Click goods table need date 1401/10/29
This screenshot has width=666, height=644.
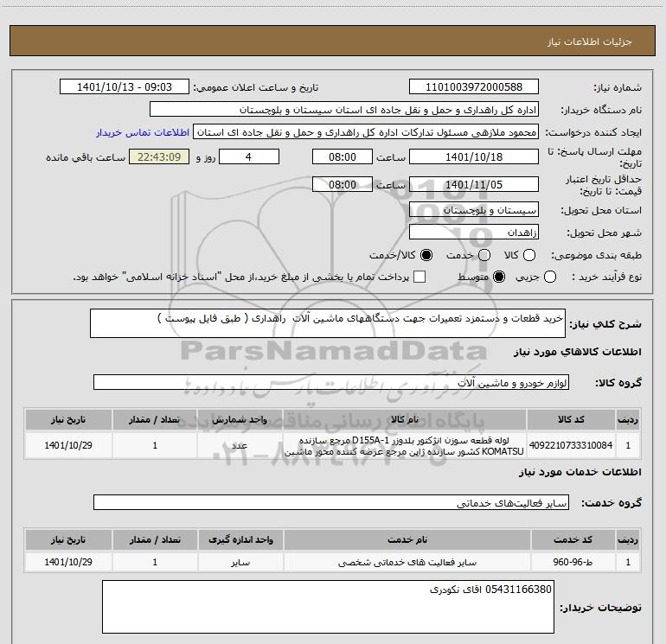point(68,445)
